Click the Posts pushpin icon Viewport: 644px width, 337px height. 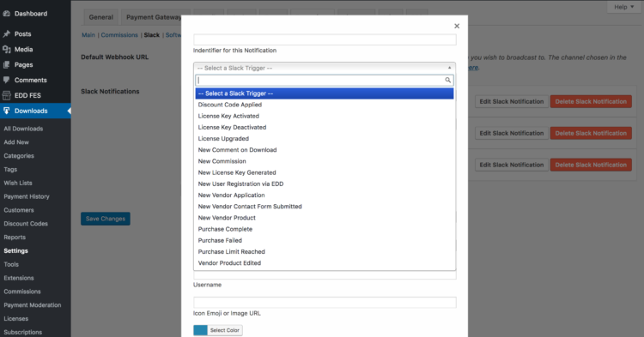click(6, 34)
